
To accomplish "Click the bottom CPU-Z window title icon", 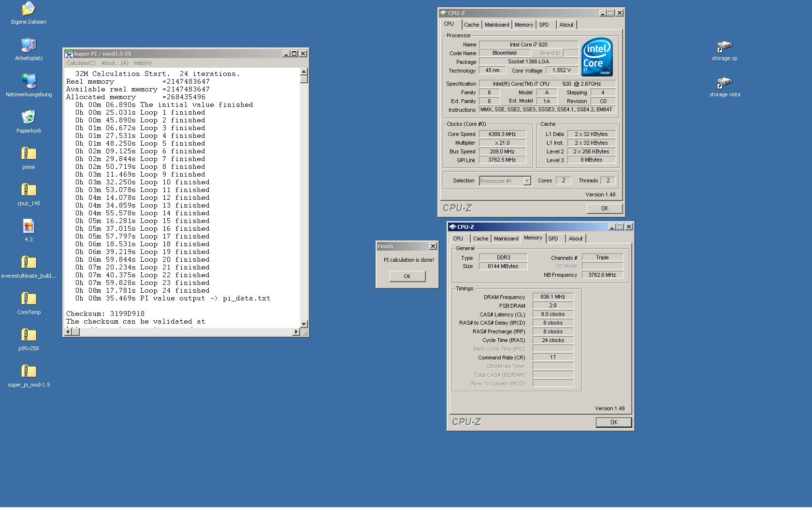I will click(x=452, y=226).
